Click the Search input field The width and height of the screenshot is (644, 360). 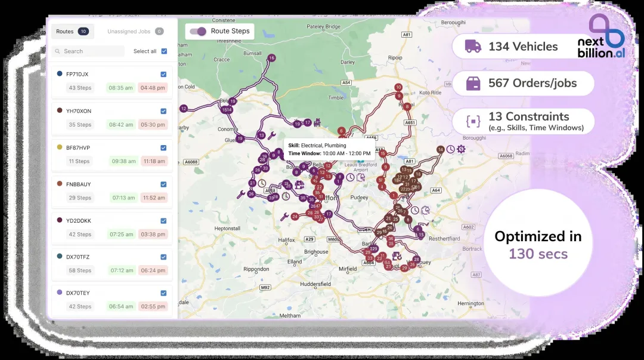point(88,51)
